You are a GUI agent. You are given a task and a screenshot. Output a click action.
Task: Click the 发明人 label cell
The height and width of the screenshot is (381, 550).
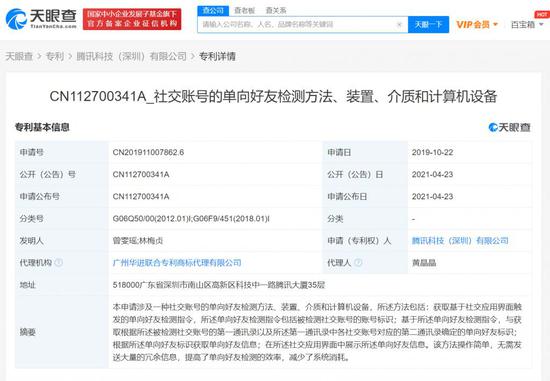(x=62, y=241)
